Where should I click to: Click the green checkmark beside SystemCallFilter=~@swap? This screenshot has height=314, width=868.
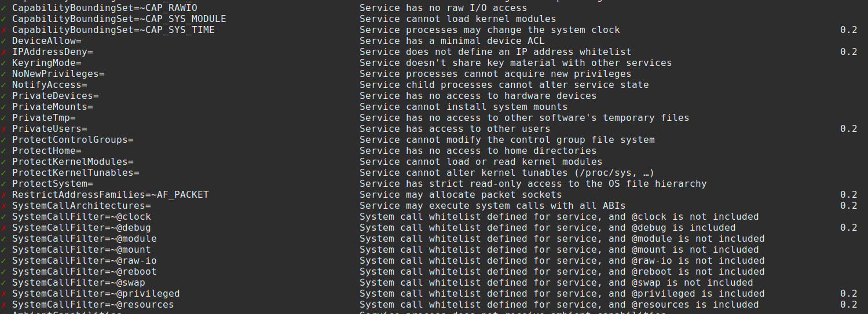(x=3, y=283)
